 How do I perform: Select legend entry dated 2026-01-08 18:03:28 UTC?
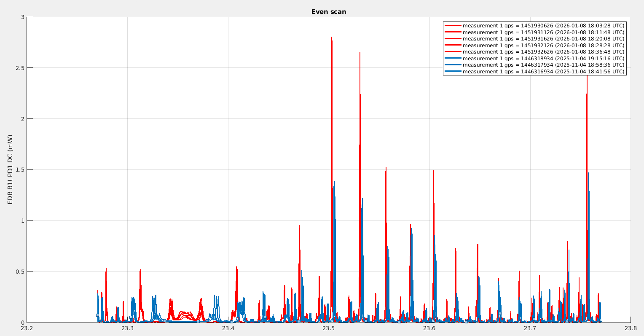pos(543,26)
